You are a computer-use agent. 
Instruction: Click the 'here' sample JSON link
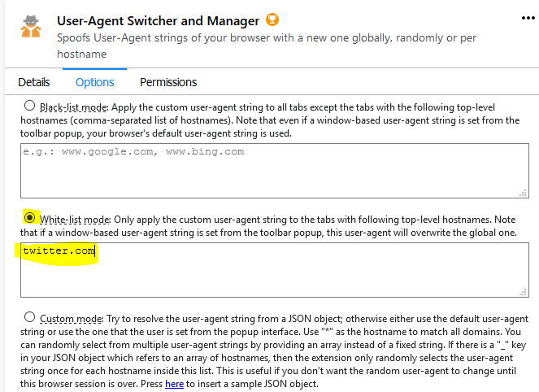tap(174, 384)
